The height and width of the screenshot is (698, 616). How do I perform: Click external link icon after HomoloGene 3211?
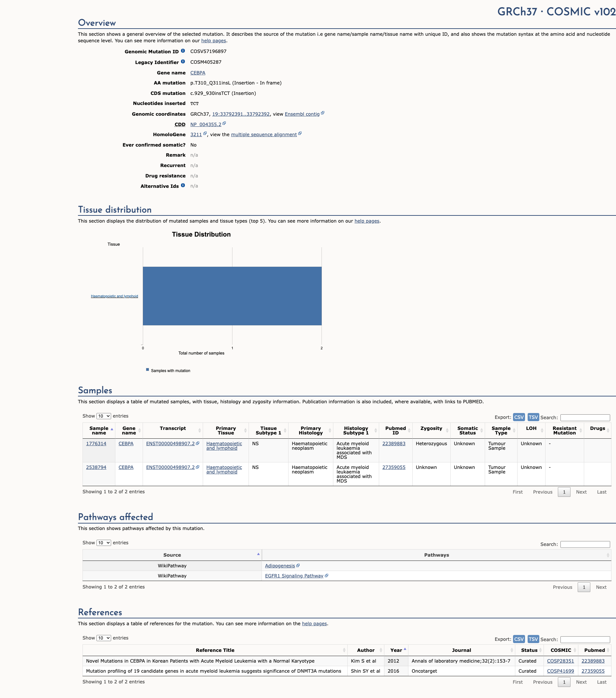(205, 134)
